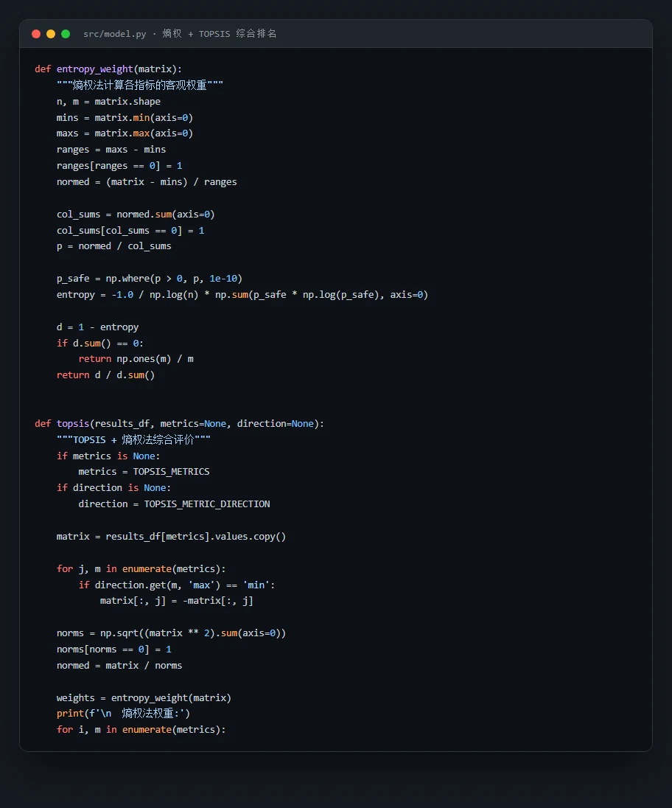The image size is (672, 808).
Task: Click the yellow minimize dot
Action: (50, 34)
